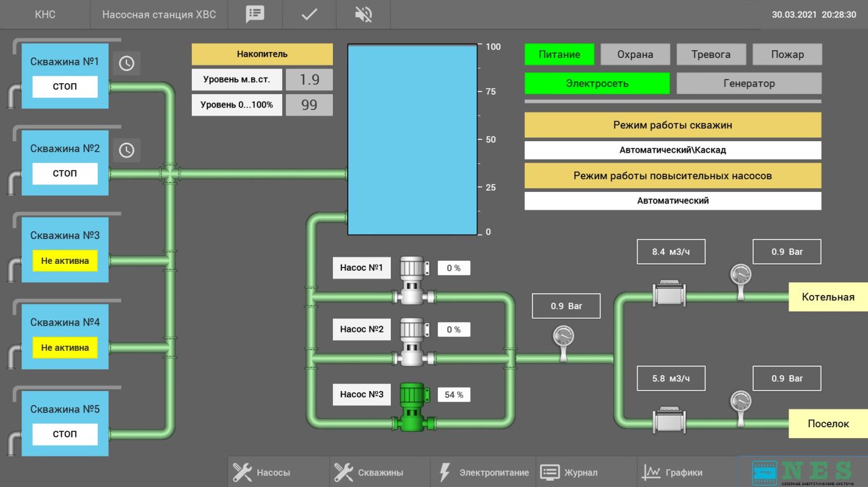Open the clock schedule for Скважина №1
Image resolution: width=868 pixels, height=487 pixels.
[x=126, y=64]
